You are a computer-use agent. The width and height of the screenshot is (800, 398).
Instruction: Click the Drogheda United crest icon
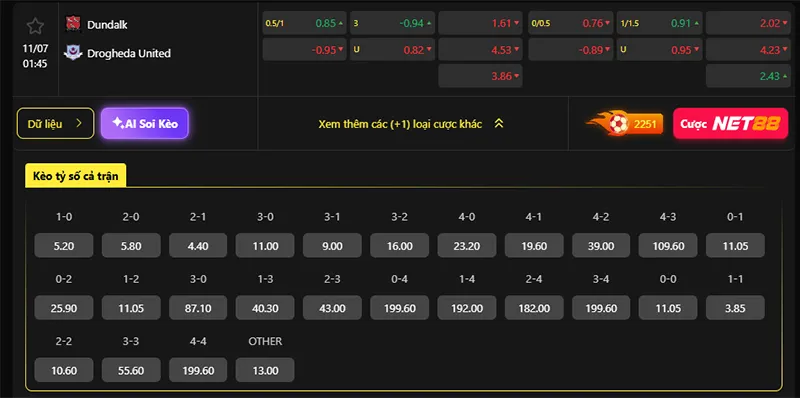coord(73,52)
